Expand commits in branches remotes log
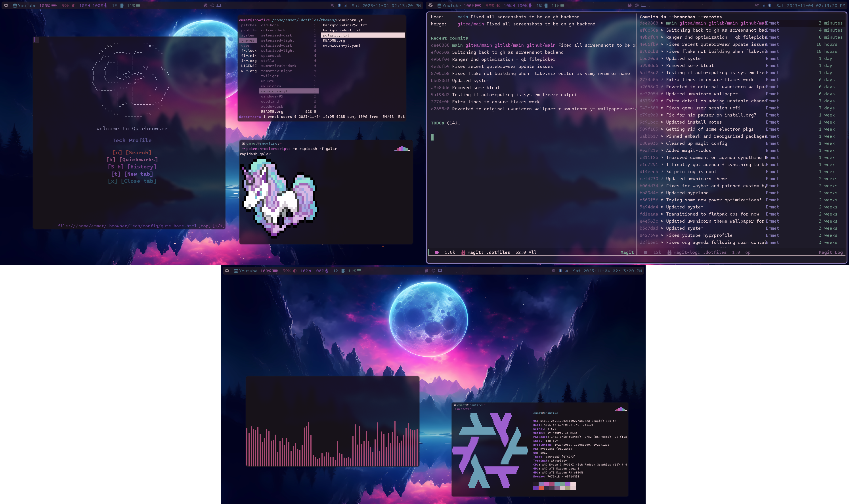The image size is (849, 504). [678, 17]
